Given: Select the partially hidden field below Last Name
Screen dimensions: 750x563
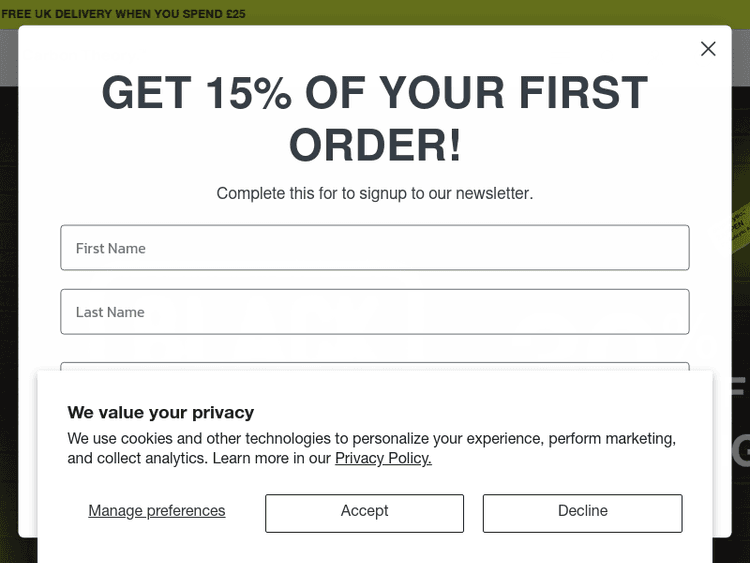Looking at the screenshot, I should [374, 367].
